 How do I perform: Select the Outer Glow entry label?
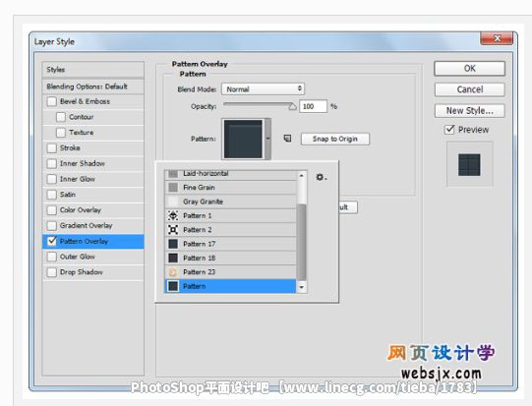click(x=78, y=257)
